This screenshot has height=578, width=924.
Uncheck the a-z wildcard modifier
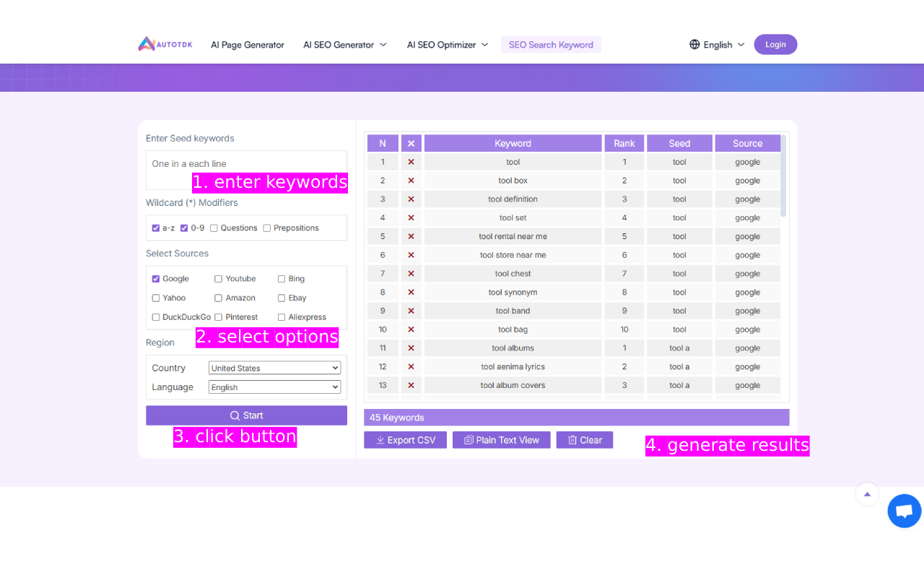click(156, 228)
